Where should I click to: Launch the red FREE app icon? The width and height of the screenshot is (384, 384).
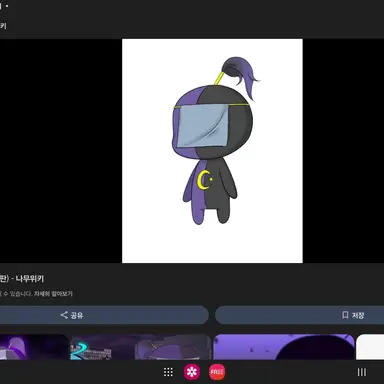coord(217,372)
